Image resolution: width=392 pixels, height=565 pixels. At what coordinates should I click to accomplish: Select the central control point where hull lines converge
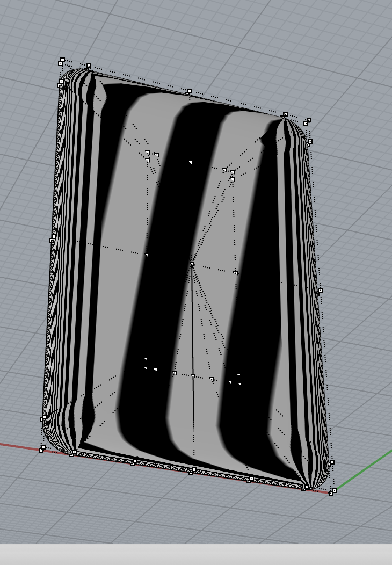click(x=192, y=265)
